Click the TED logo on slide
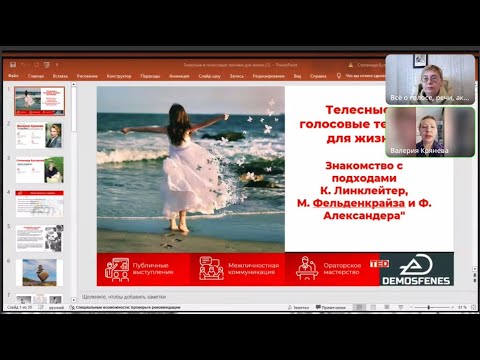The image size is (480, 360). point(379,264)
